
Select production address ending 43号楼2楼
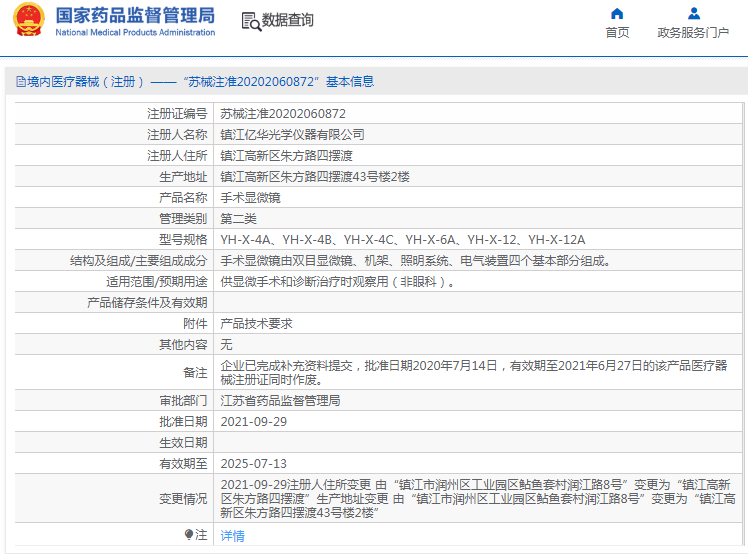click(315, 177)
